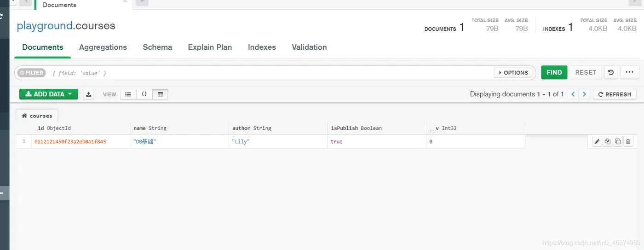
Task: Click the export collection icon
Action: (89, 94)
